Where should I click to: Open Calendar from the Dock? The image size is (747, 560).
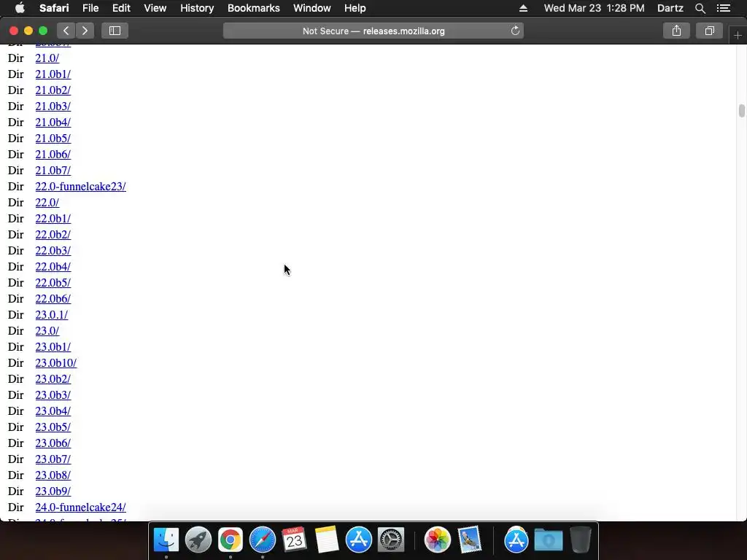tap(294, 540)
